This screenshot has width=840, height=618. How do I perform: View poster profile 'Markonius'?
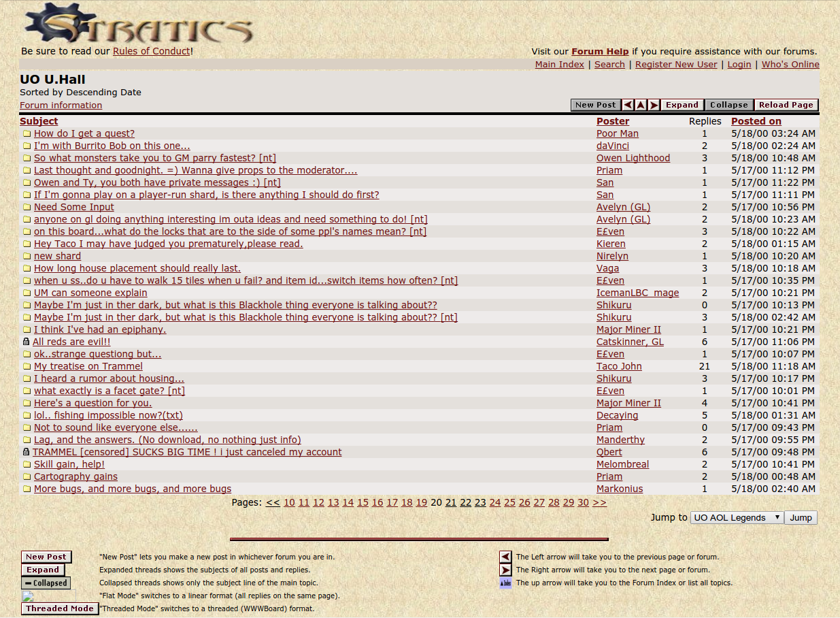(x=620, y=489)
